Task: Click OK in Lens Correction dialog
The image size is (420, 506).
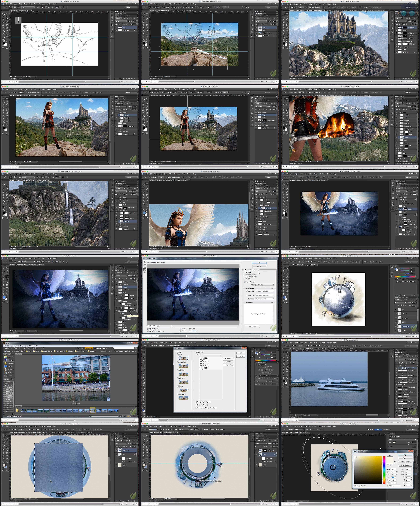Action: 259,263
